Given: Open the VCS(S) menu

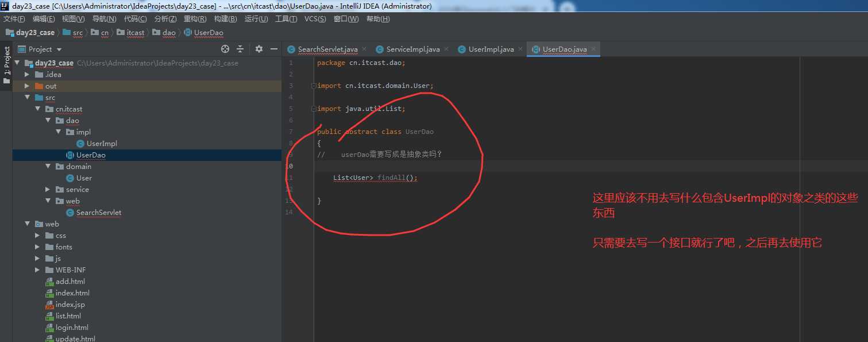Looking at the screenshot, I should (315, 19).
